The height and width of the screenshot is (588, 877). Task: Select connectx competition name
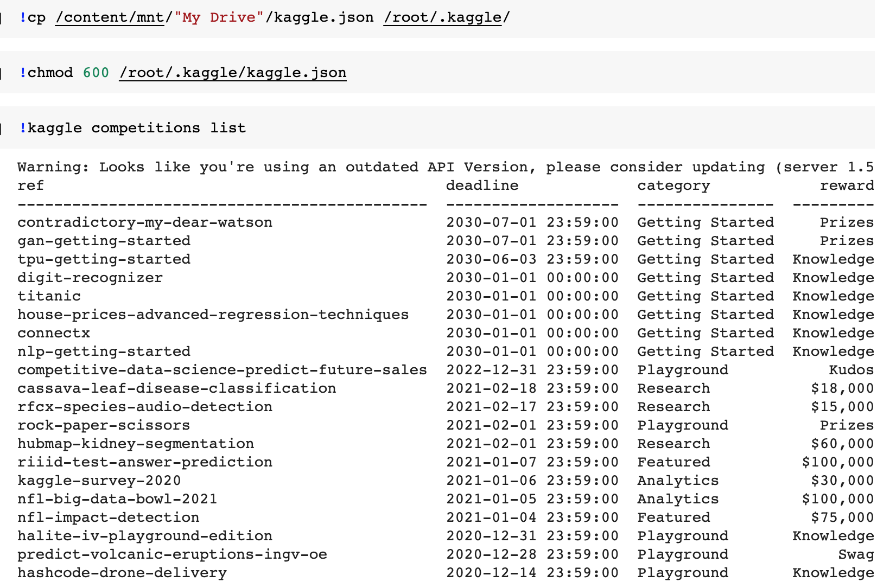54,333
